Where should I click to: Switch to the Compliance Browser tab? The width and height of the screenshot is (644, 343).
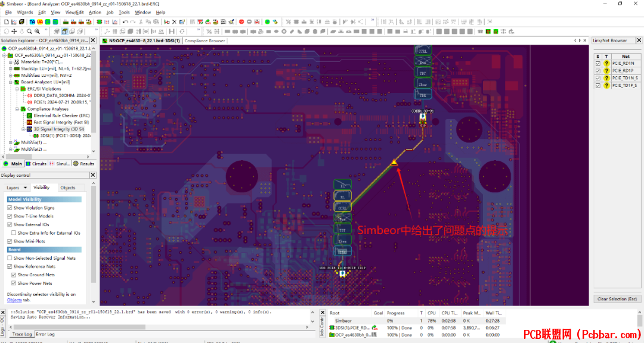(205, 40)
